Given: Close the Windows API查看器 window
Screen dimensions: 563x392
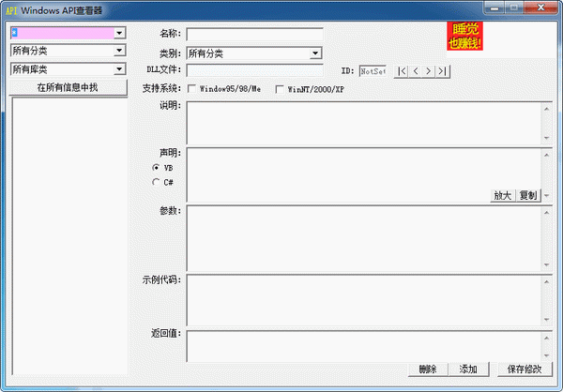Looking at the screenshot, I should (540, 8).
